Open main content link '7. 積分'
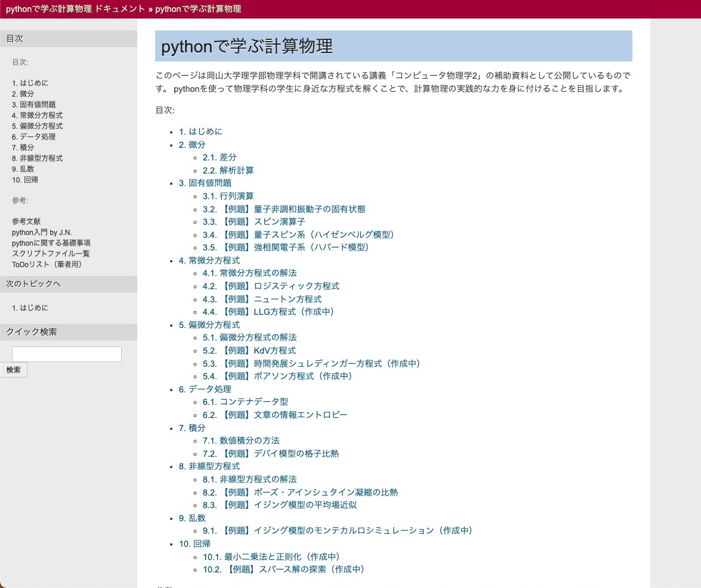Viewport: 701px width, 588px height. 192,428
